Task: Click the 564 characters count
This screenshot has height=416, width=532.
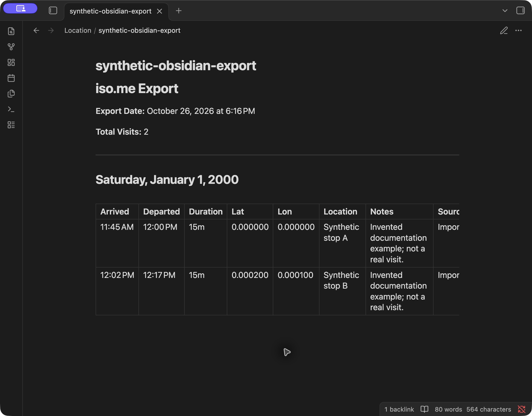Action: pos(489,409)
